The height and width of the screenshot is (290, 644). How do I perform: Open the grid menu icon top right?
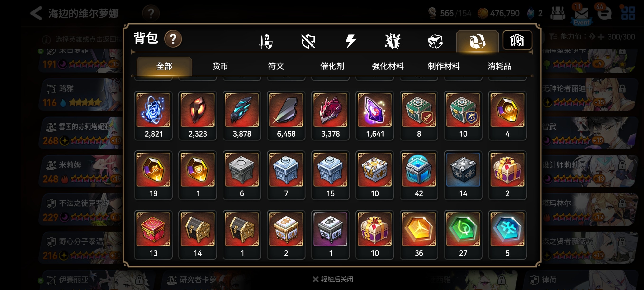[x=628, y=13]
